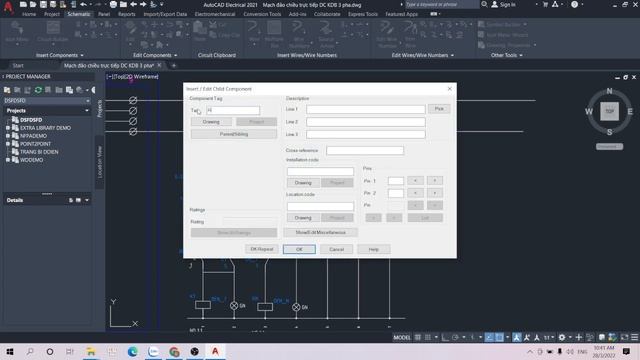This screenshot has width=640, height=360.
Task: Open the Home ribbon tab
Action: (29, 14)
